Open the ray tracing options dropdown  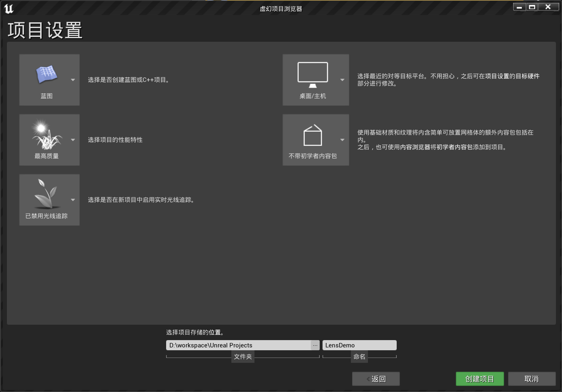point(73,199)
